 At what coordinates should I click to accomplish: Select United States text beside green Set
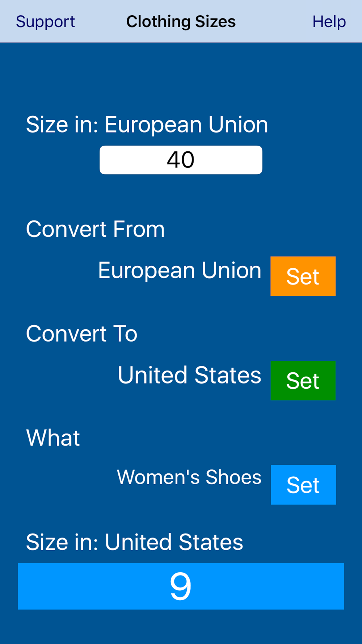click(x=189, y=375)
